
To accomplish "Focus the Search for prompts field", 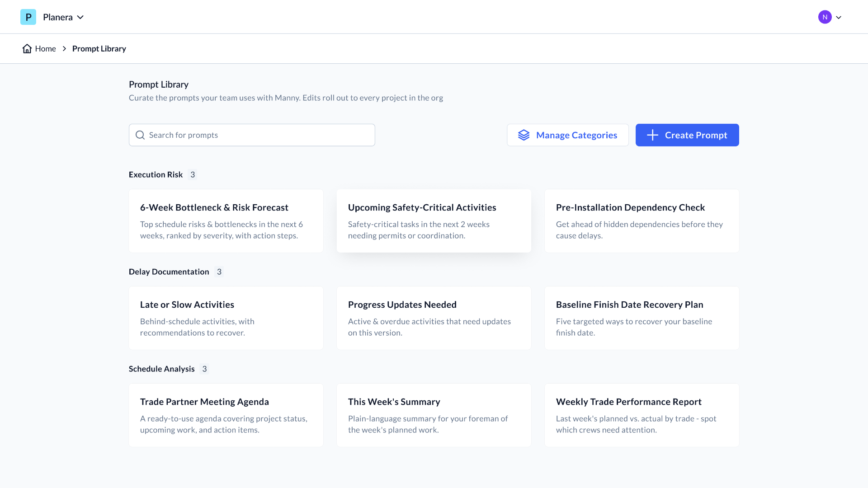I will [x=252, y=135].
